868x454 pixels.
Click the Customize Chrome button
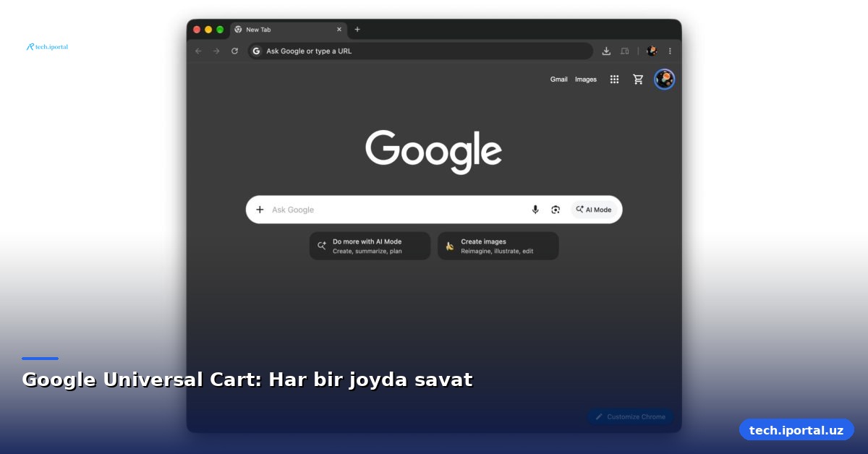[x=630, y=416]
